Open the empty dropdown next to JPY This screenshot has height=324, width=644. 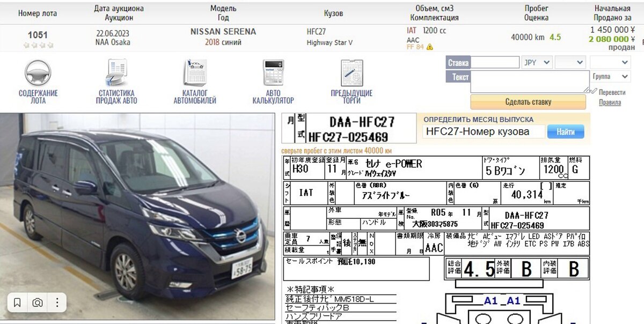(570, 62)
